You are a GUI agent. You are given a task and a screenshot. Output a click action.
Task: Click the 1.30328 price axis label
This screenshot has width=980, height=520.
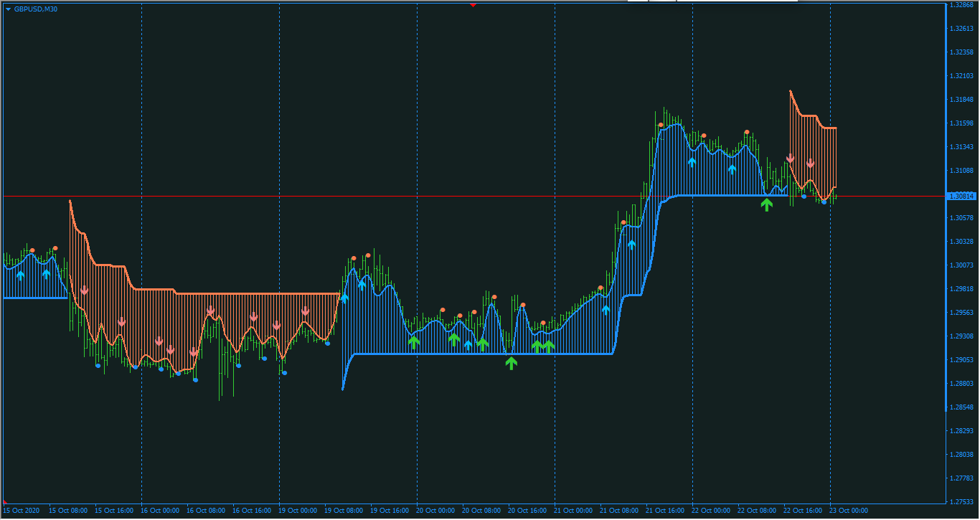[x=961, y=242]
